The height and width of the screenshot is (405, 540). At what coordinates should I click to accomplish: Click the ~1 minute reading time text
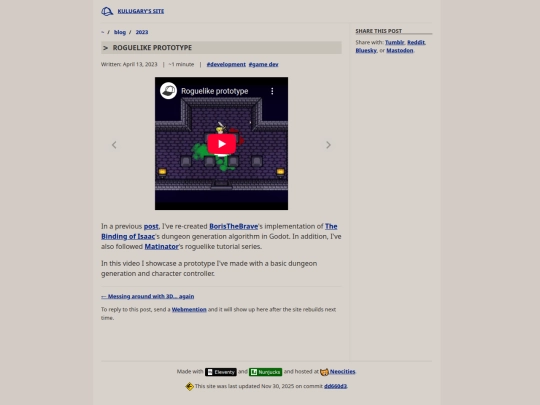pos(181,64)
